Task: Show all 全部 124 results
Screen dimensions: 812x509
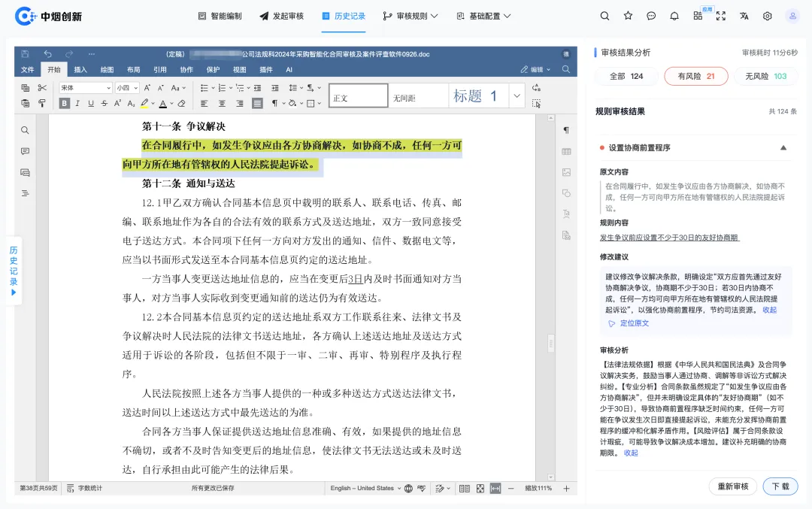Action: [x=626, y=76]
